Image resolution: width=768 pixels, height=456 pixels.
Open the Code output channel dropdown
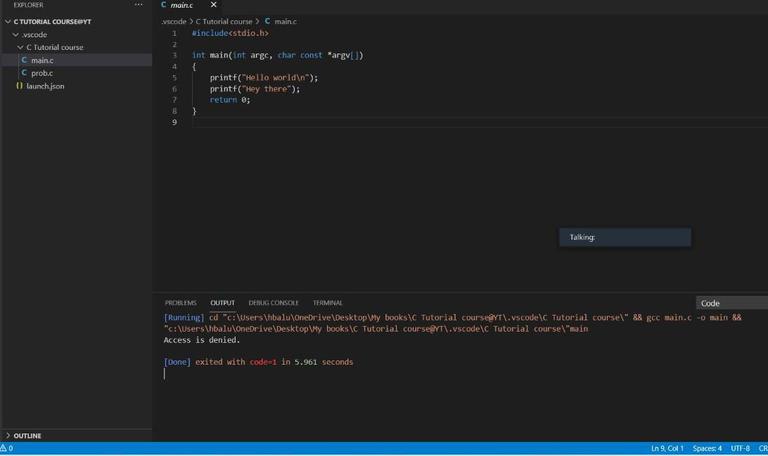pyautogui.click(x=731, y=303)
